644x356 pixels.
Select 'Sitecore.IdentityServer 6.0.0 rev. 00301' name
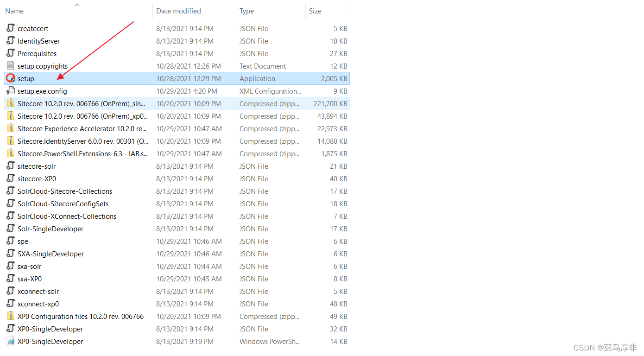(83, 141)
